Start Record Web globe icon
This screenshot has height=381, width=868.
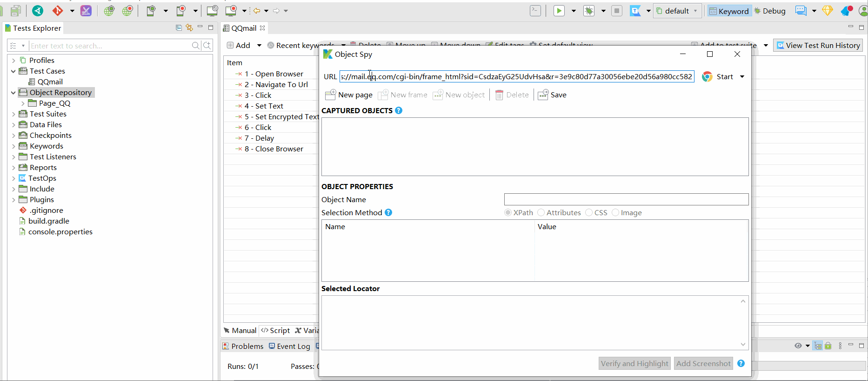pos(127,11)
